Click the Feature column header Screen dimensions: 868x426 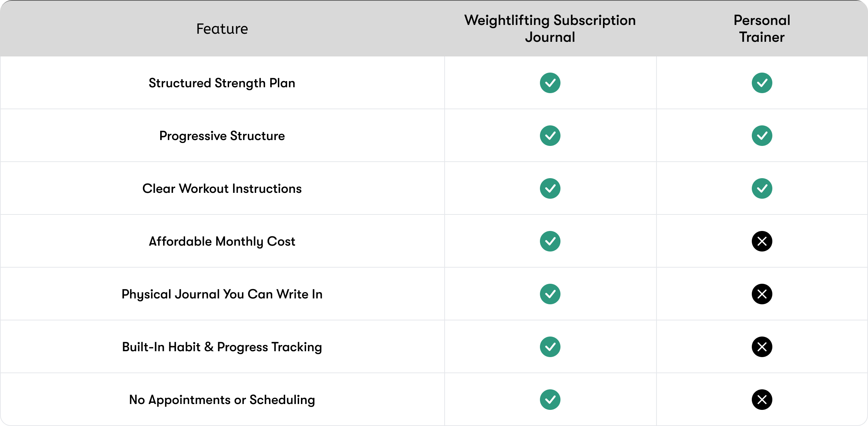(222, 29)
